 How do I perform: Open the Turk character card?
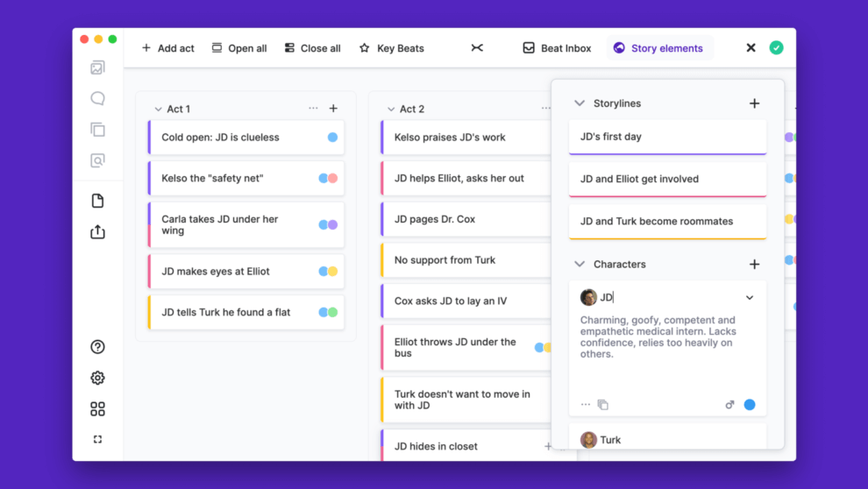click(667, 437)
